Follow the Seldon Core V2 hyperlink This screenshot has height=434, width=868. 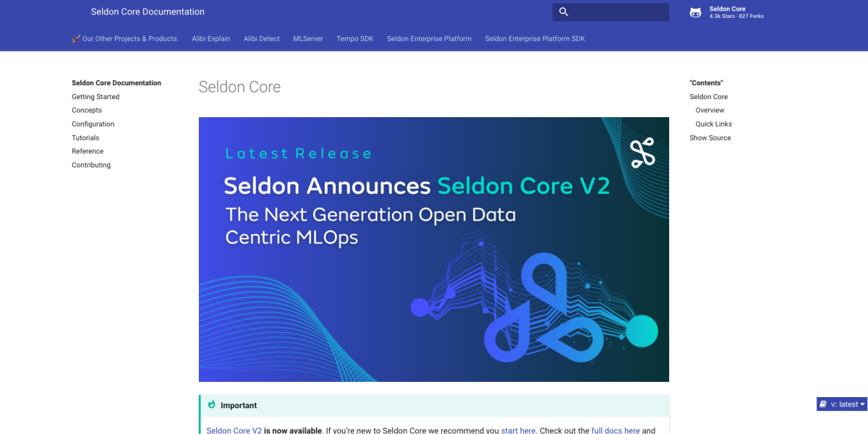point(233,430)
